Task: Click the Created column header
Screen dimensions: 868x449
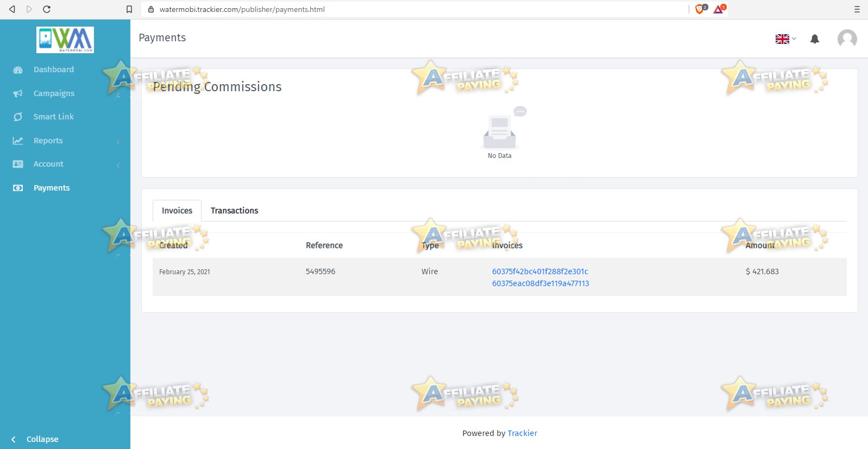Action: tap(173, 245)
